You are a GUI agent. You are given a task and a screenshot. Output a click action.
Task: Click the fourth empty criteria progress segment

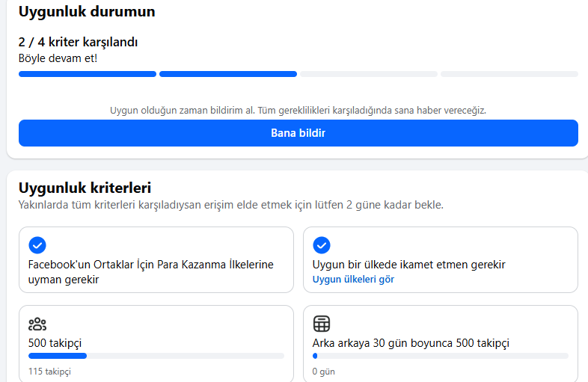509,74
